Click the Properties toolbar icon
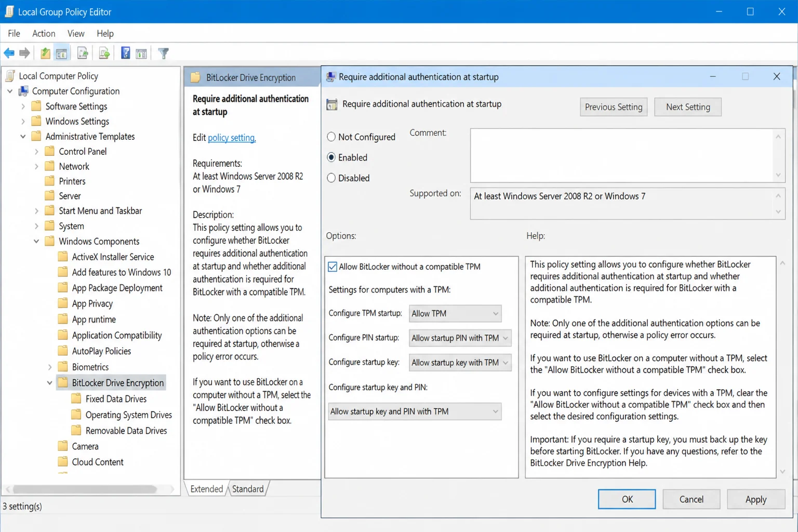 (83, 53)
